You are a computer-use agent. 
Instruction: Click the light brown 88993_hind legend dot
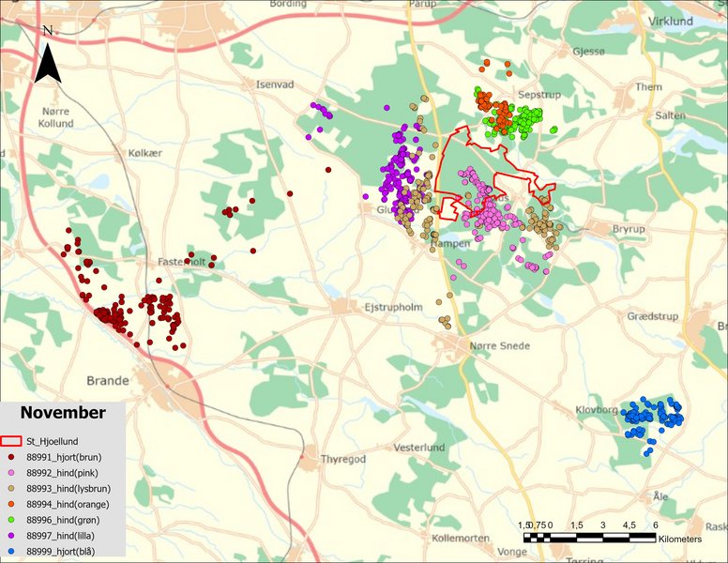[x=11, y=488]
